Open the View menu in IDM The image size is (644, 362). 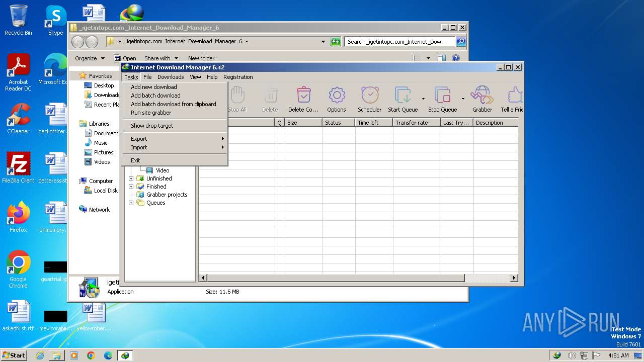[195, 77]
